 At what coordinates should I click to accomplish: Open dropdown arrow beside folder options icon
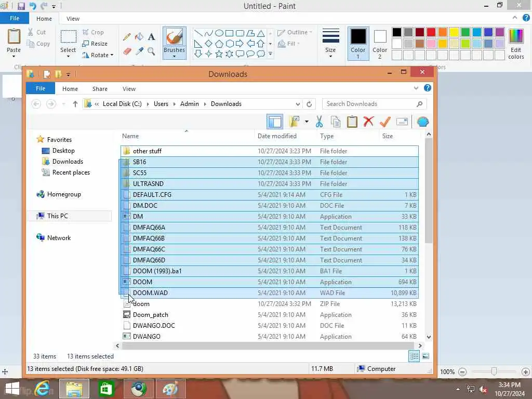click(307, 122)
